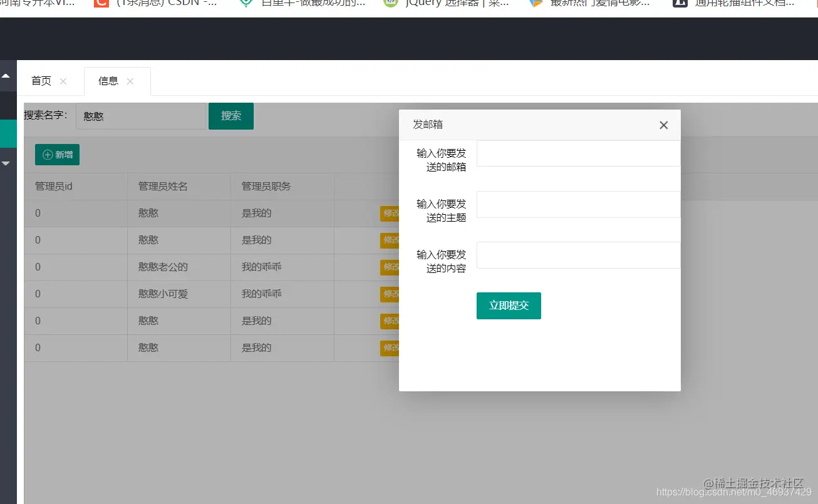Expand the sidebar using the down arrow
The width and height of the screenshot is (818, 504).
tap(7, 163)
